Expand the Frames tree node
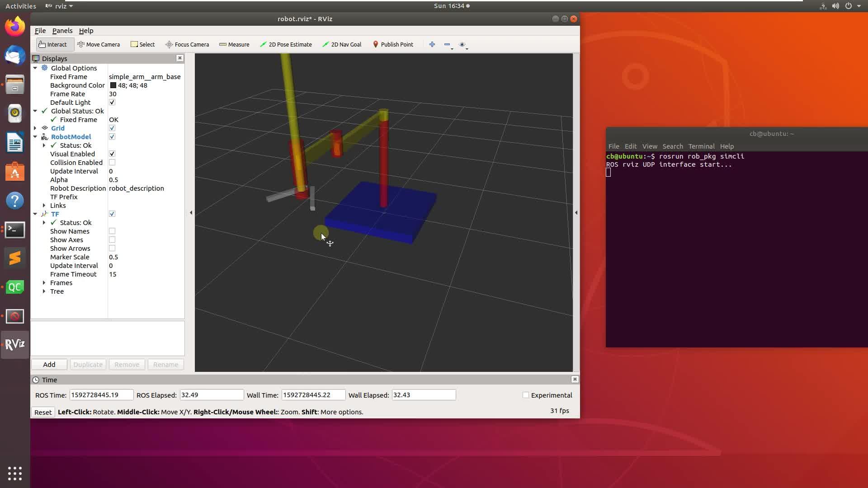 click(x=44, y=283)
